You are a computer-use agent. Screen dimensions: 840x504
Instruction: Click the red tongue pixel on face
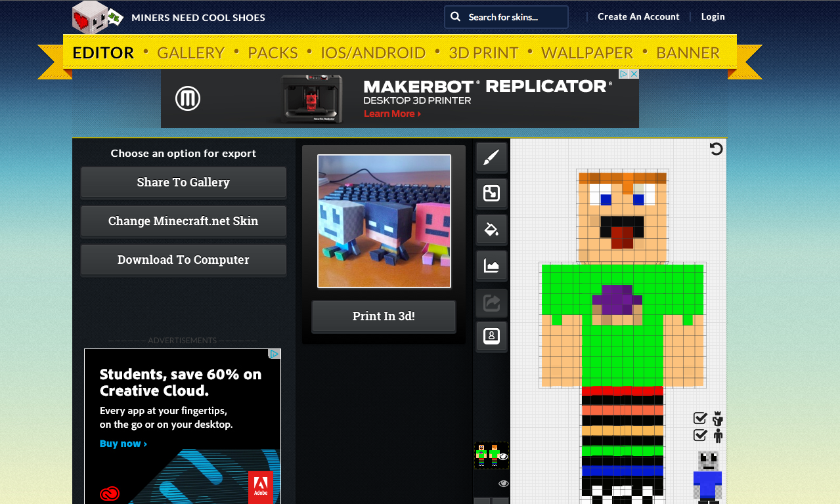[622, 236]
